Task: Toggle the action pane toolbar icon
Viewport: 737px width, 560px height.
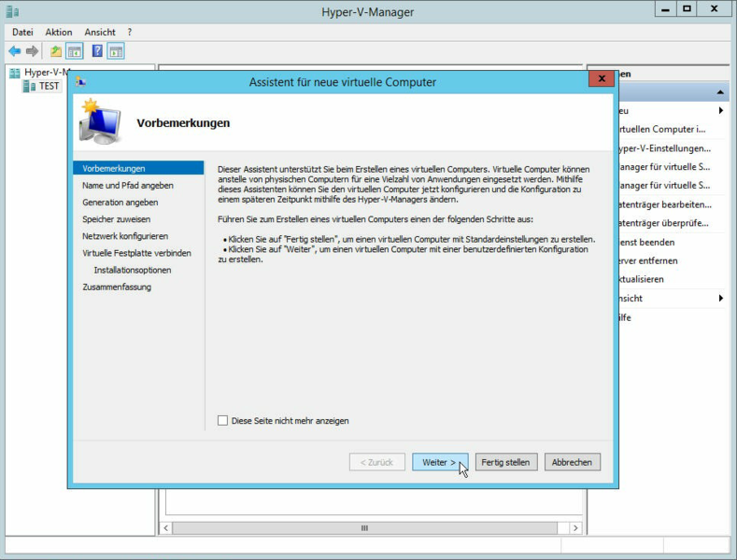Action: [116, 50]
